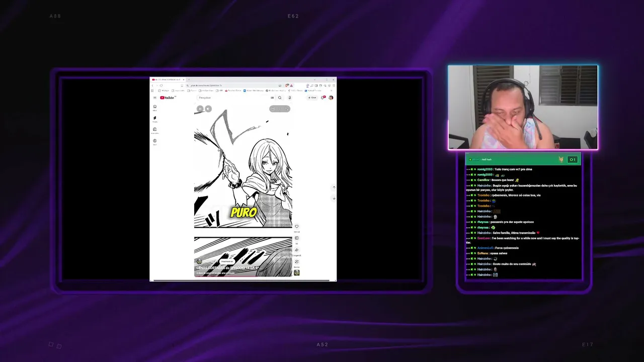
Task: Go to YouTube home via the logo
Action: [x=168, y=98]
